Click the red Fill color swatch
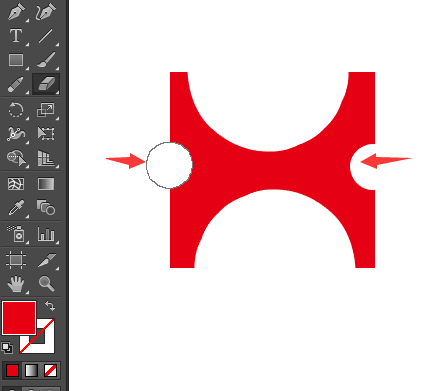This screenshot has width=445, height=391. tap(19, 318)
